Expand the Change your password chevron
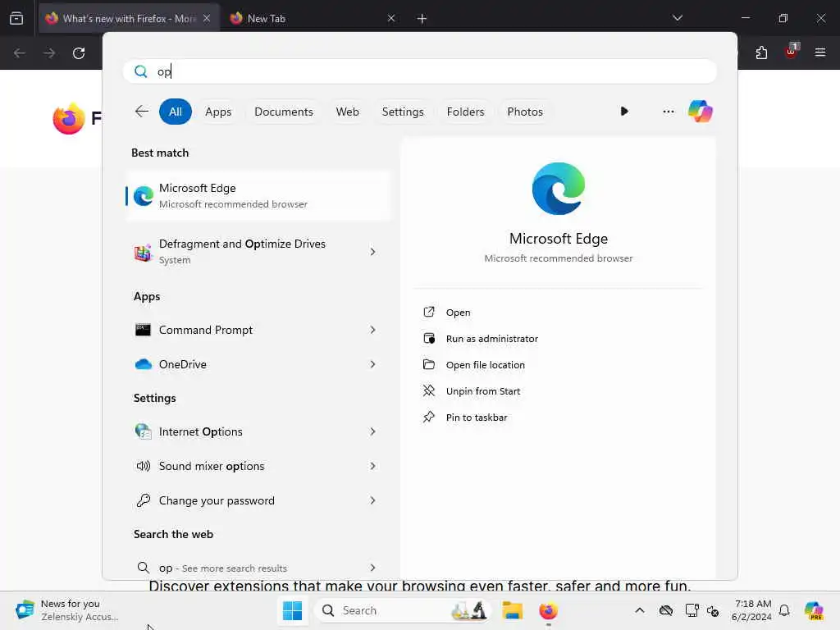This screenshot has width=840, height=630. pyautogui.click(x=373, y=500)
